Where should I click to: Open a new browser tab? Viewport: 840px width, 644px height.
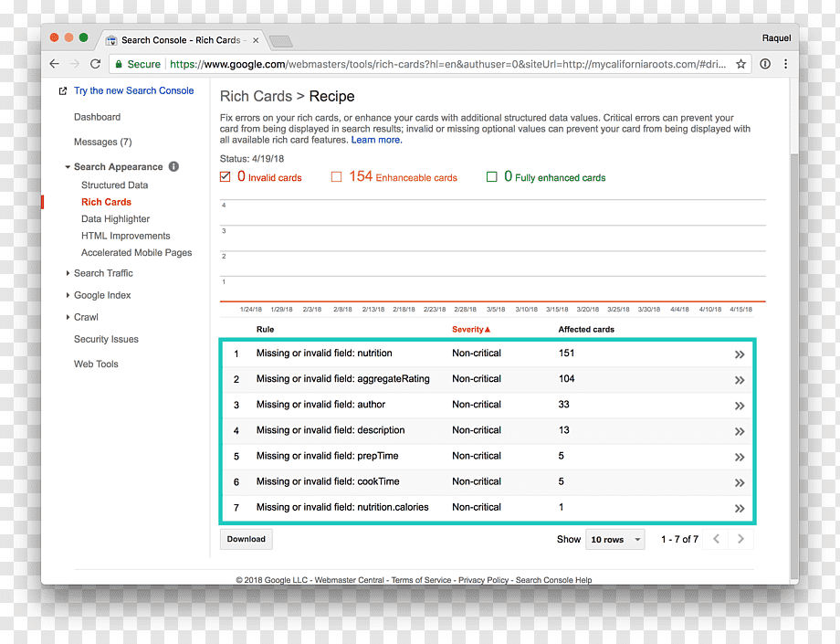coord(280,41)
